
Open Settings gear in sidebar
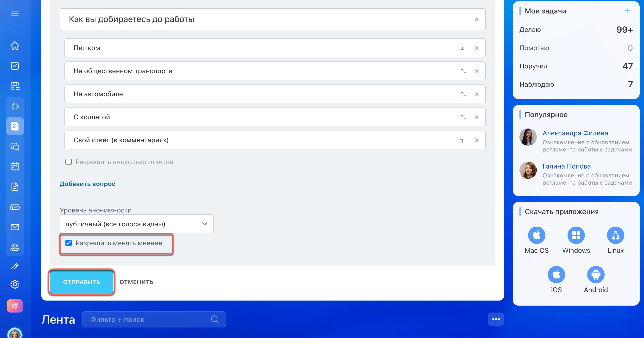point(15,284)
